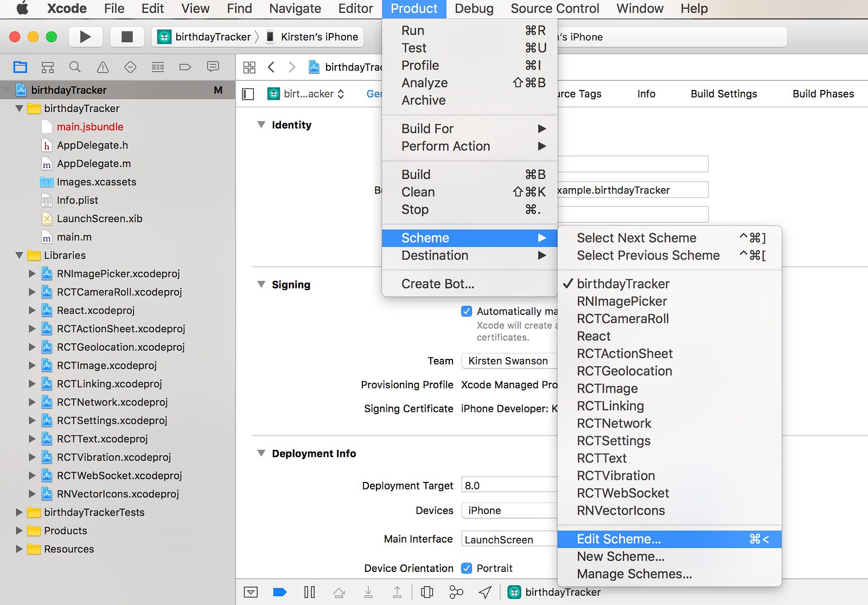
Task: Open the Navigate menu in menu bar
Action: tap(295, 9)
